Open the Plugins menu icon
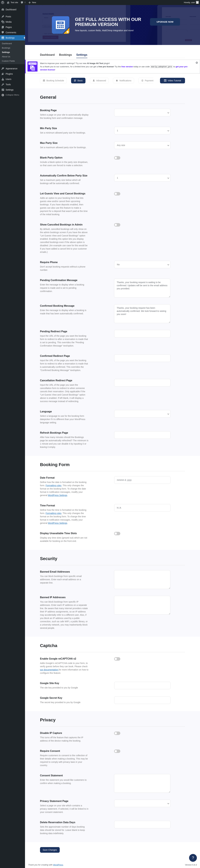Viewport: 200px width, 868px height. [x=3, y=74]
